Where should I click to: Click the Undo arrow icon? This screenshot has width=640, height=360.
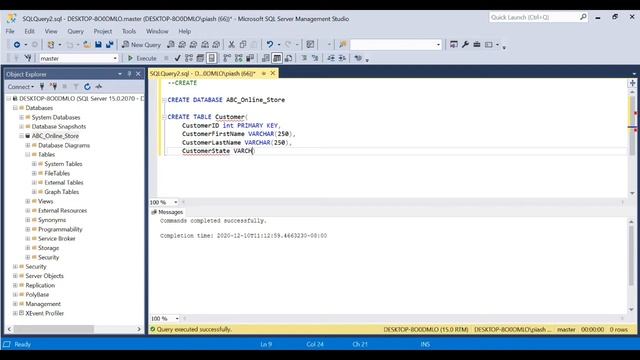[270, 45]
